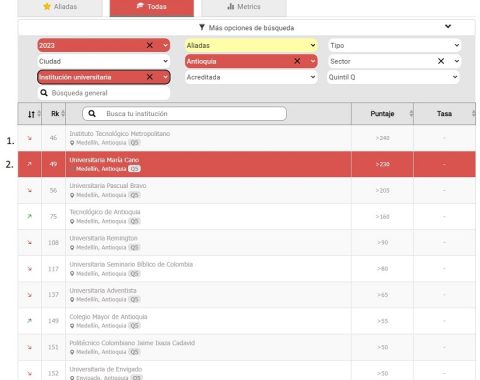
Task: Open Instituto Tecnológico Metropolitano entry
Action: click(x=120, y=134)
